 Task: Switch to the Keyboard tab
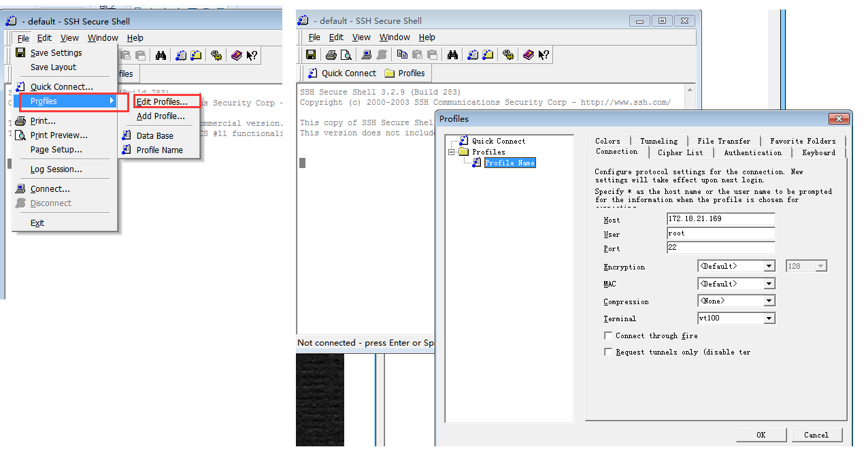click(819, 152)
